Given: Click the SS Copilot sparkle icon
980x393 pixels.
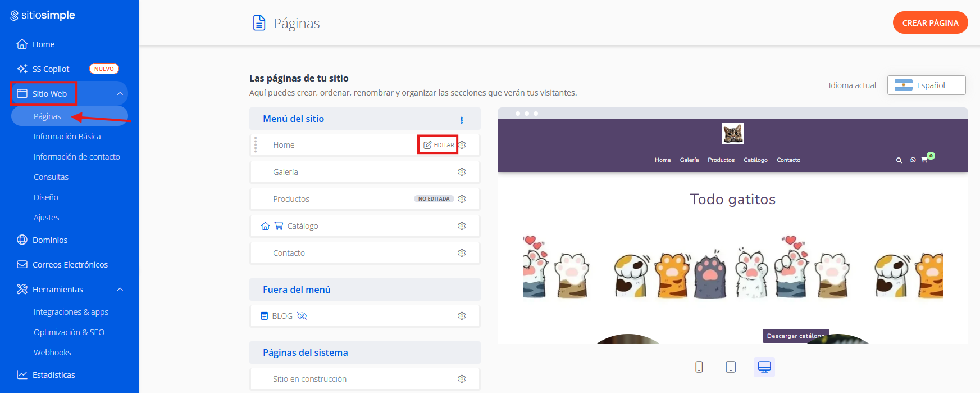Looking at the screenshot, I should [22, 69].
